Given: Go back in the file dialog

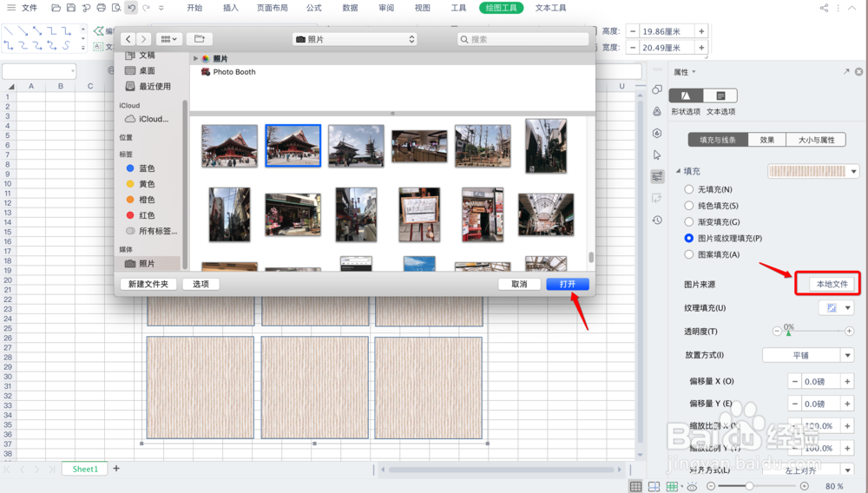Looking at the screenshot, I should [128, 39].
